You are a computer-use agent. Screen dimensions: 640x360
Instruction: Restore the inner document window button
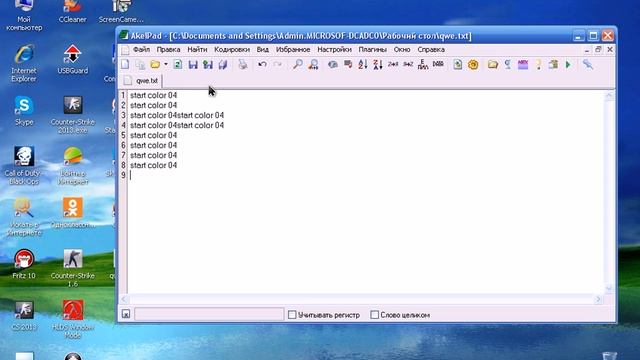click(598, 49)
